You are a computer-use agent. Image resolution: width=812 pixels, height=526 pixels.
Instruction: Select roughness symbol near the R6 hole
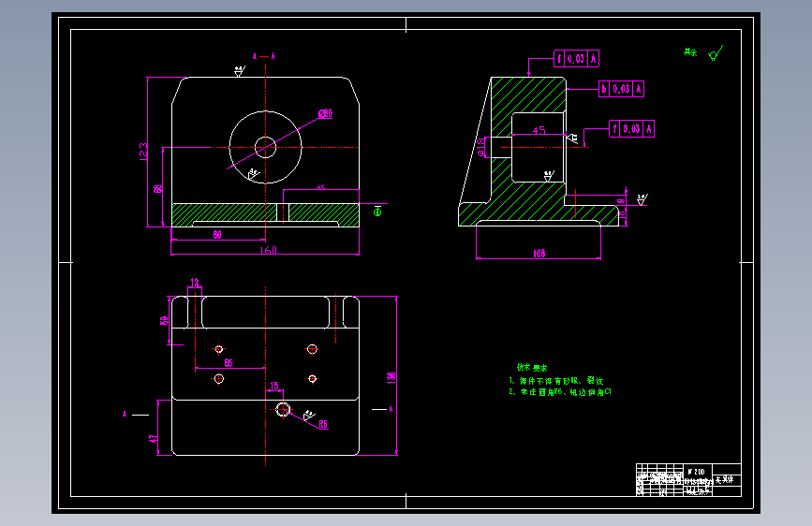pos(309,416)
